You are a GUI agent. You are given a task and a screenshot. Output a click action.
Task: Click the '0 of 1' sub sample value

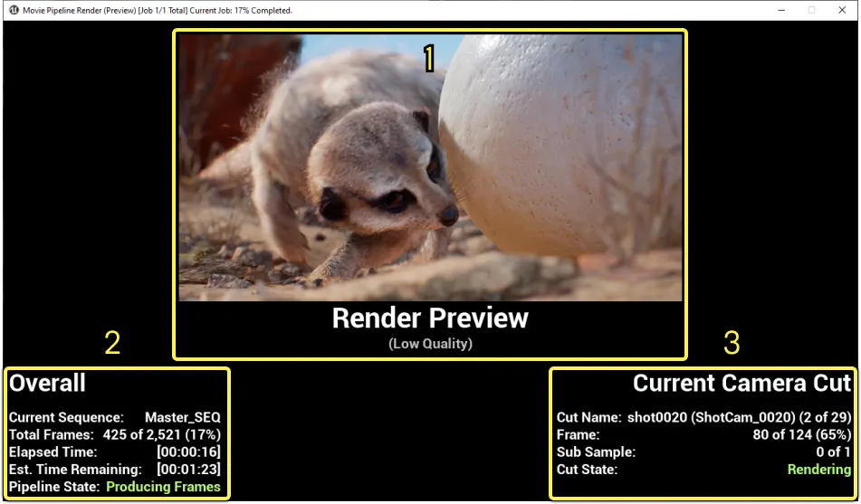[x=833, y=452]
